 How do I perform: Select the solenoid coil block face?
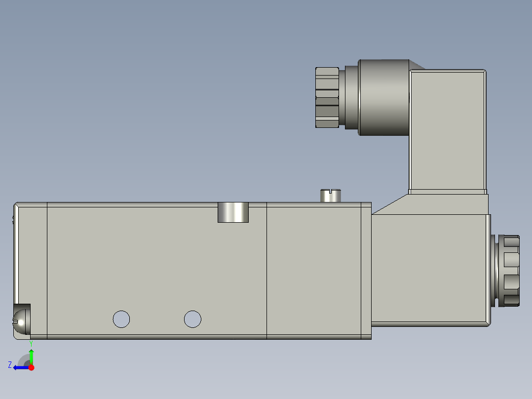(x=429, y=268)
